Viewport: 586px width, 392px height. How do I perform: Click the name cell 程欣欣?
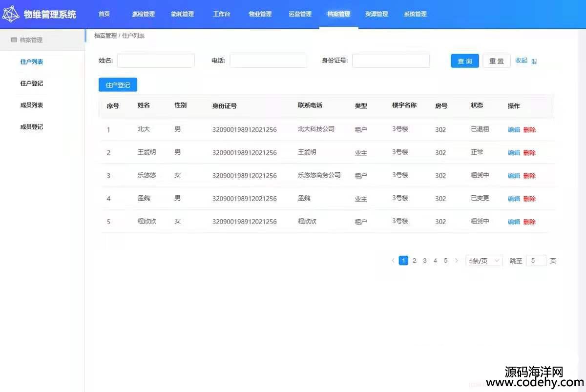pyautogui.click(x=147, y=221)
